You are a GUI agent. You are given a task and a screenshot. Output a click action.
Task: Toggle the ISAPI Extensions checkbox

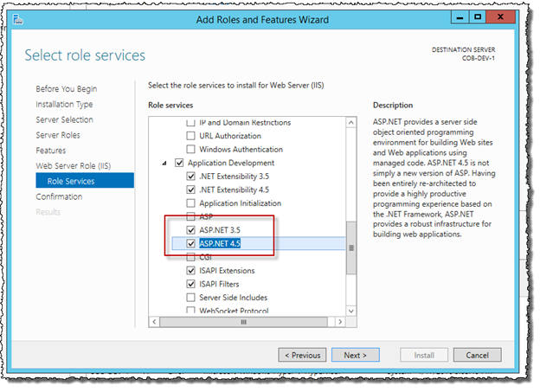[x=190, y=270]
